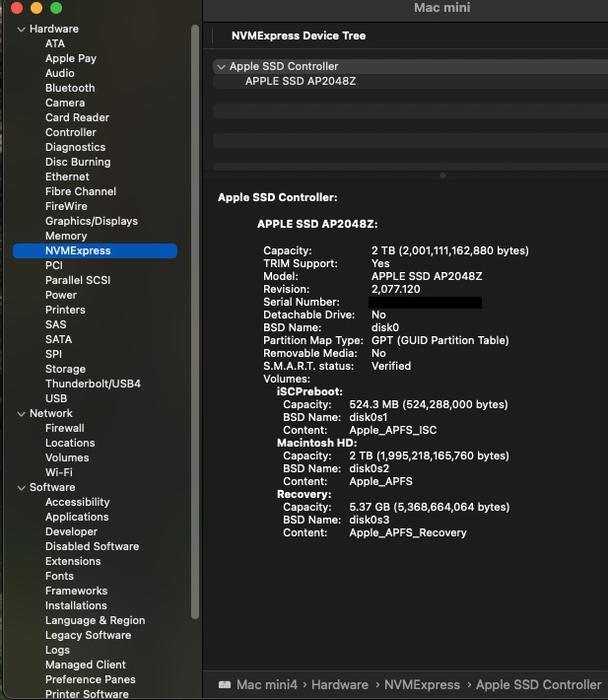Open Wi-Fi under Network
Viewport: 608px width, 700px height.
58,472
